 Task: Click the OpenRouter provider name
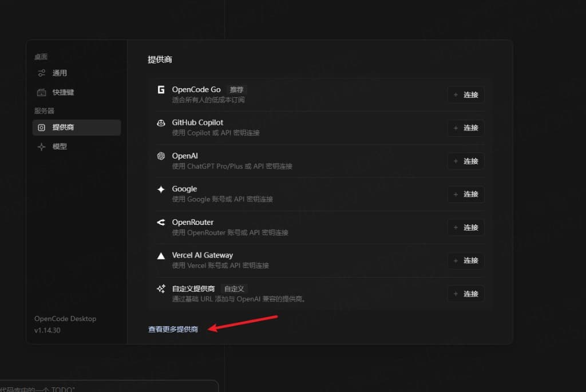[192, 223]
